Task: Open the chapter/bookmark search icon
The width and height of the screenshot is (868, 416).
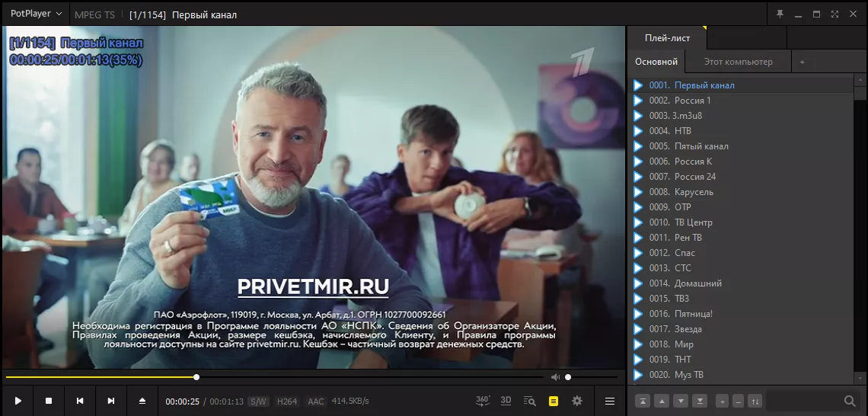Action: point(529,401)
